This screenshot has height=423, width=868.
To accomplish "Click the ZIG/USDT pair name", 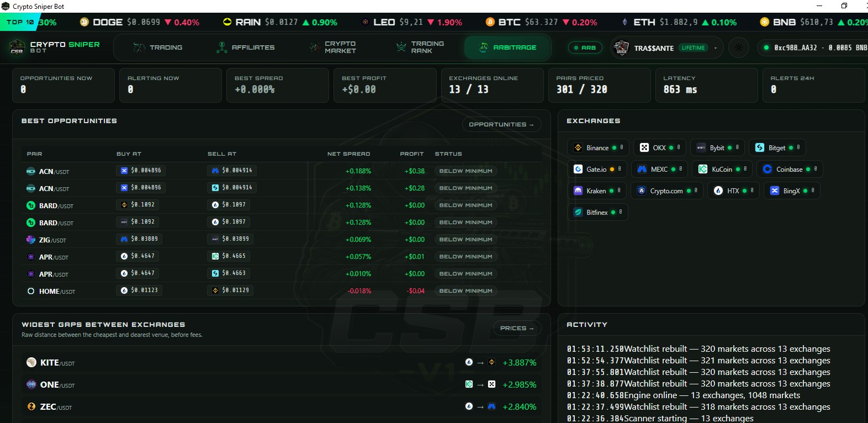I will coord(52,240).
